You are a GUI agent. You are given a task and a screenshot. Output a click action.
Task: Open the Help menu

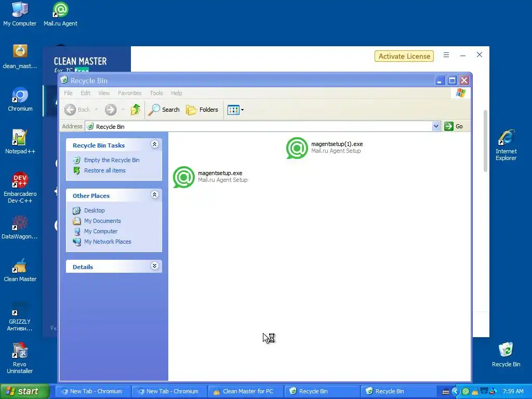click(176, 93)
